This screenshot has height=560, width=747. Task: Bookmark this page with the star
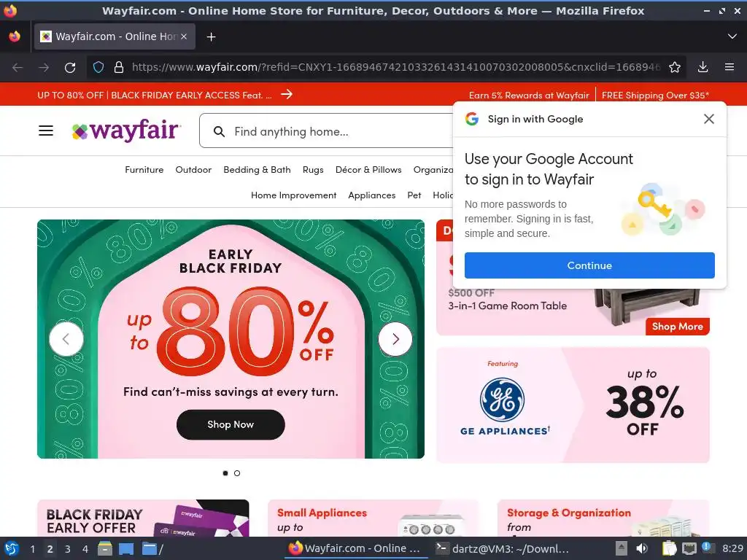coord(675,68)
